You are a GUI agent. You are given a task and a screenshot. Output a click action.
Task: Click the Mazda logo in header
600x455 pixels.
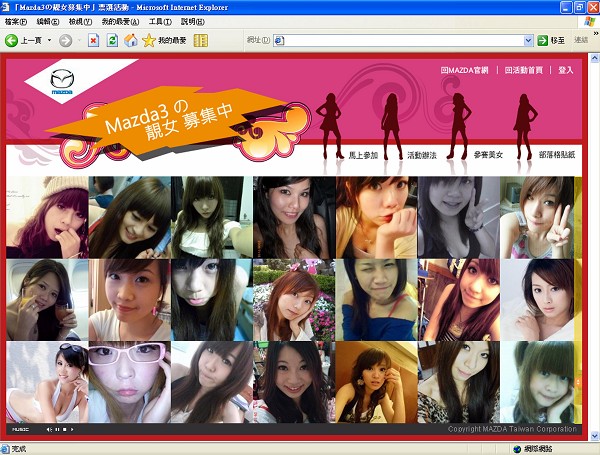[61, 82]
